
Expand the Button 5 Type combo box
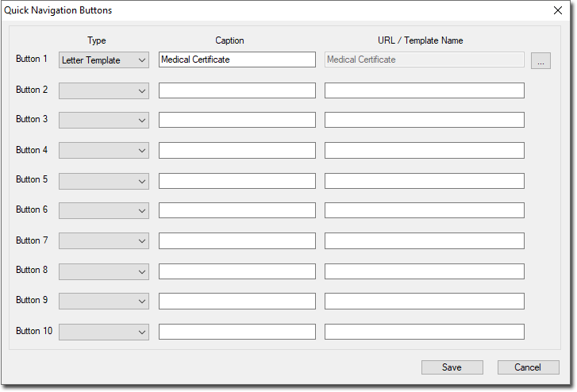(103, 181)
